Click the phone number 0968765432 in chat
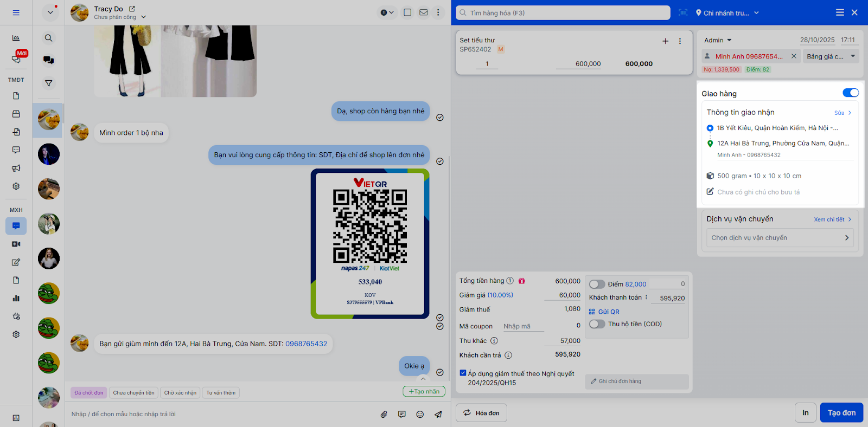The width and height of the screenshot is (868, 427). [x=307, y=344]
